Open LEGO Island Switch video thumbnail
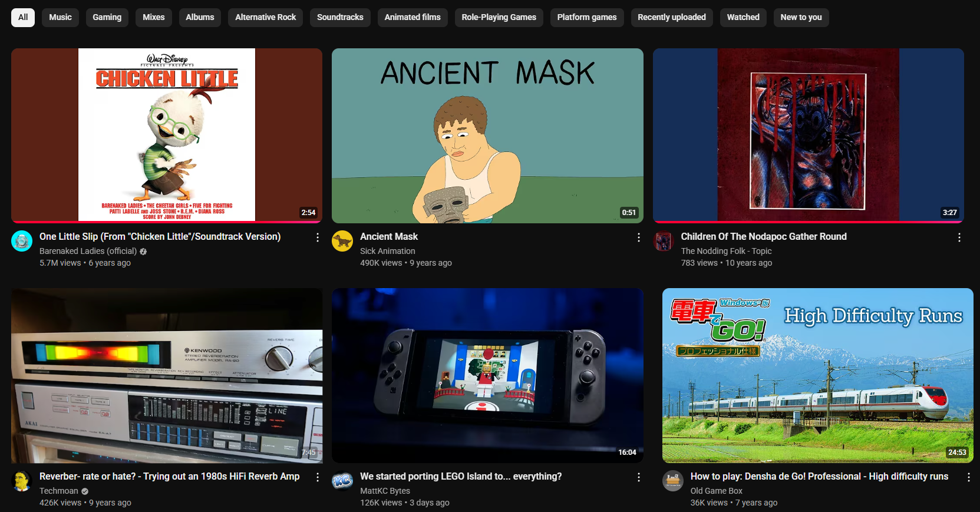This screenshot has height=512, width=980. point(487,375)
